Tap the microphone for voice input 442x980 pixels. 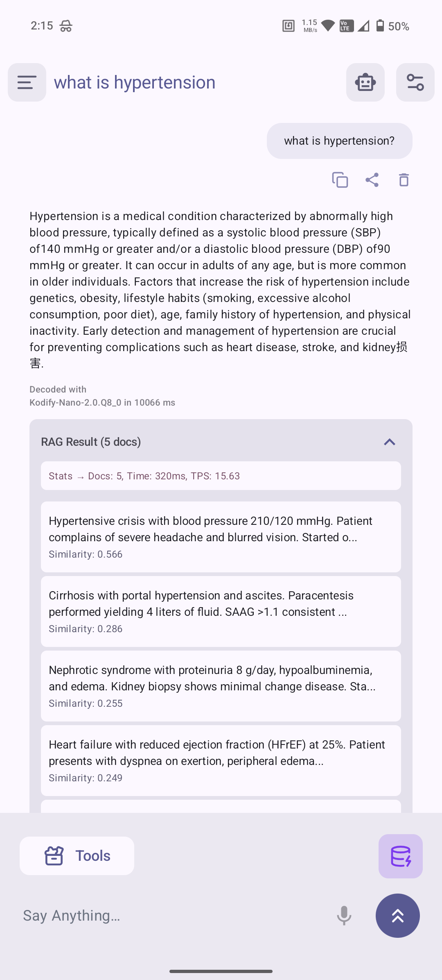[x=344, y=915]
